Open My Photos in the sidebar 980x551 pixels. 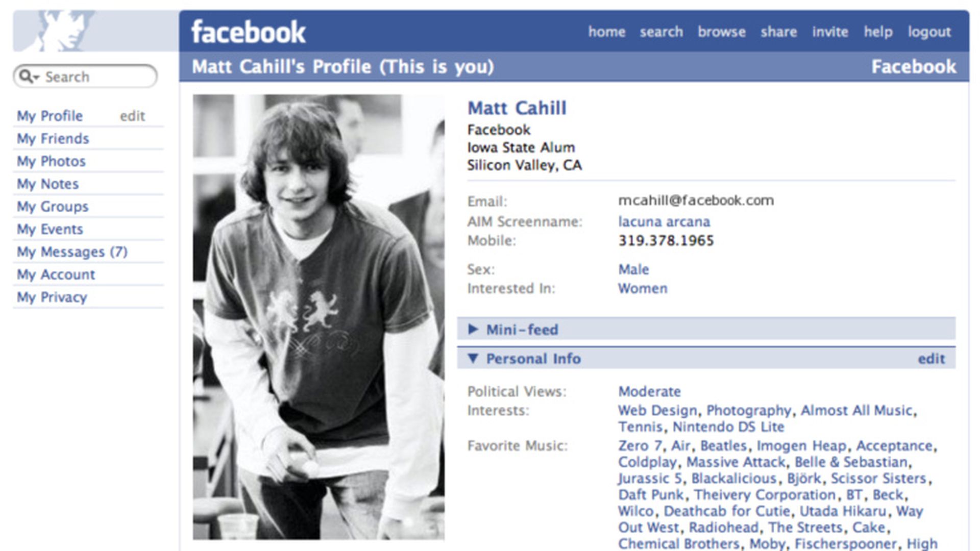click(x=51, y=162)
